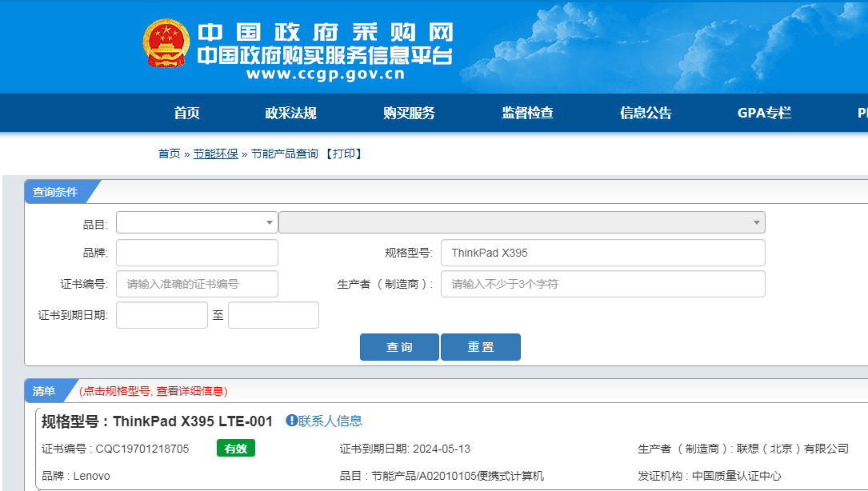Click the 重置 reset button
868x491 pixels.
(481, 347)
